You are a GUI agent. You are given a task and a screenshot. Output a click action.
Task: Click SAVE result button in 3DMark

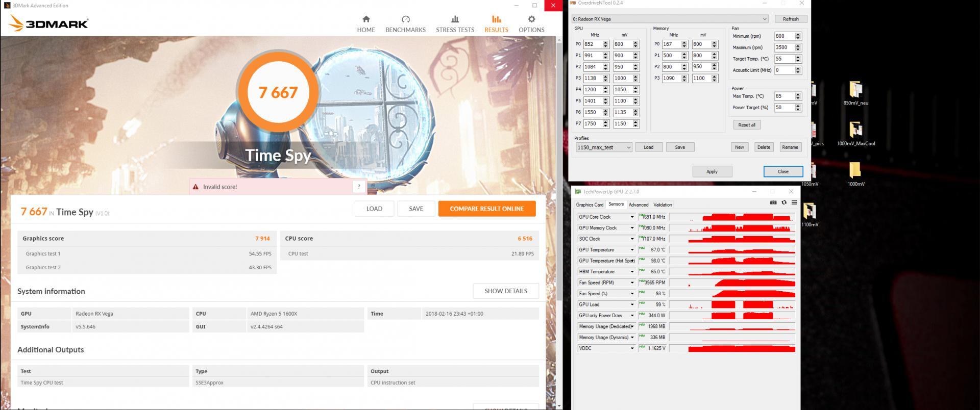pos(416,209)
